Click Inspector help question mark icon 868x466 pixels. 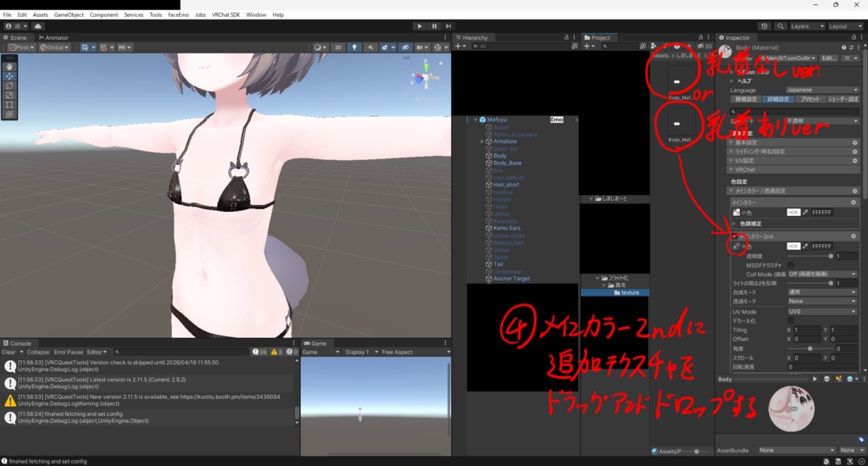click(x=843, y=47)
